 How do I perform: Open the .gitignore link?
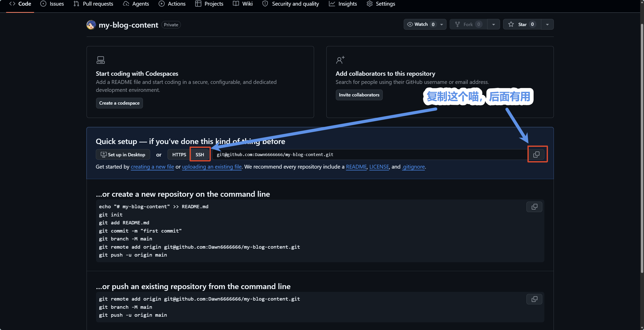click(413, 167)
